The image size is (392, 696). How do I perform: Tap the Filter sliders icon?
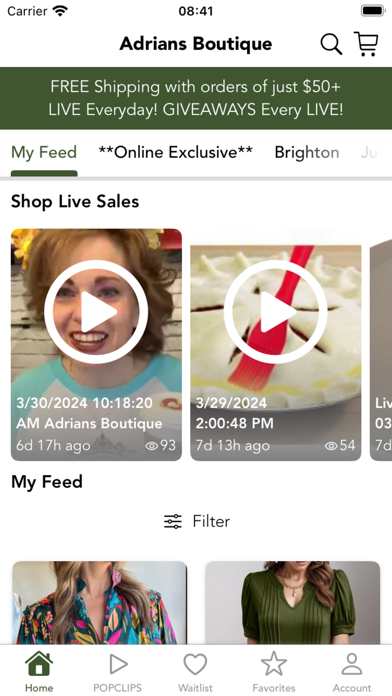click(173, 521)
